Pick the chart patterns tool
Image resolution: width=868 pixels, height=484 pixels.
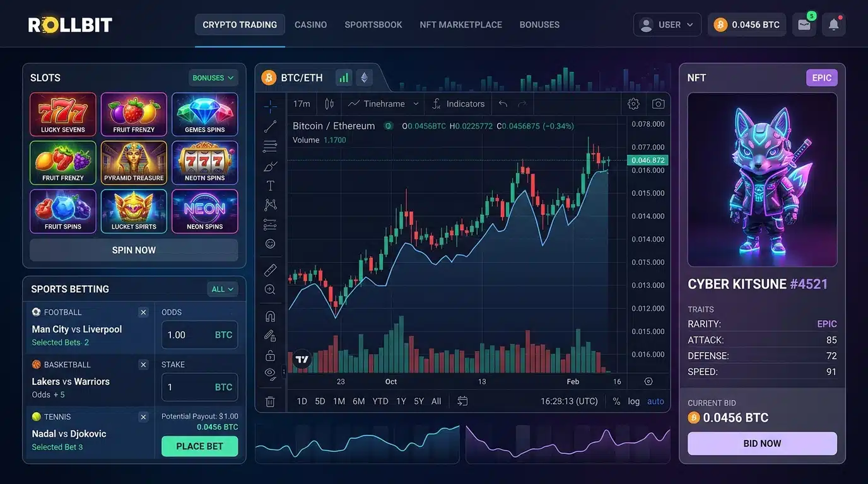[x=270, y=205]
